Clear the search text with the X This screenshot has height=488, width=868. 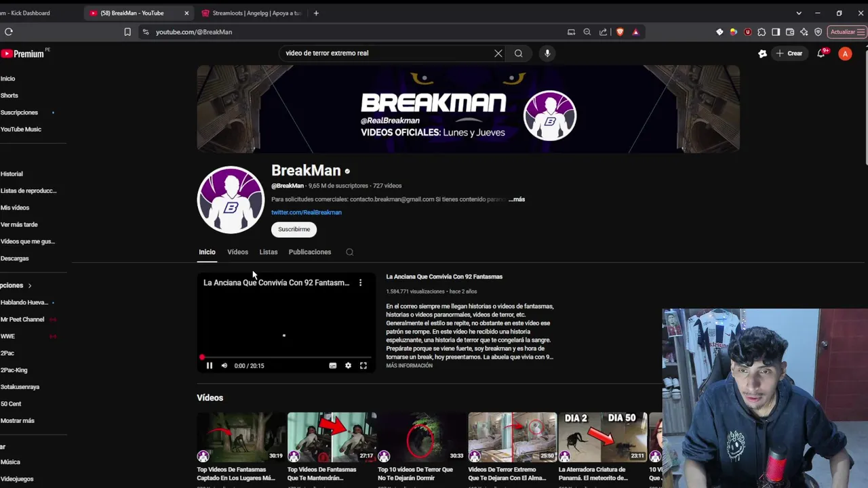coord(498,53)
